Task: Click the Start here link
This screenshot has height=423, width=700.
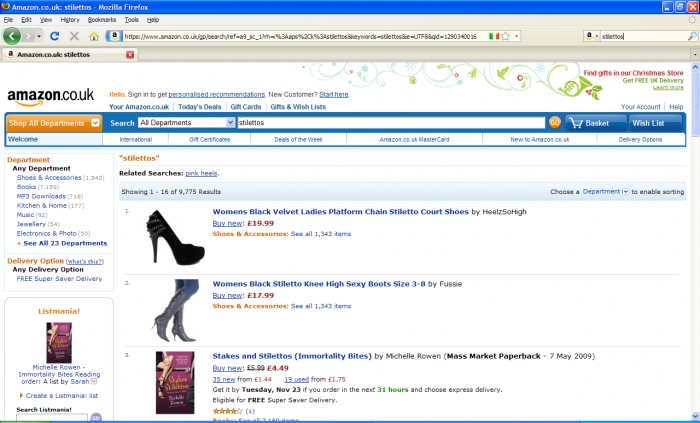Action: [x=333, y=95]
